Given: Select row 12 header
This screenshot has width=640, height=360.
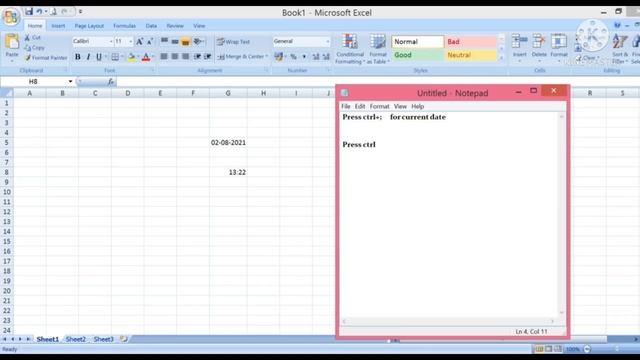Looking at the screenshot, I should [7, 212].
